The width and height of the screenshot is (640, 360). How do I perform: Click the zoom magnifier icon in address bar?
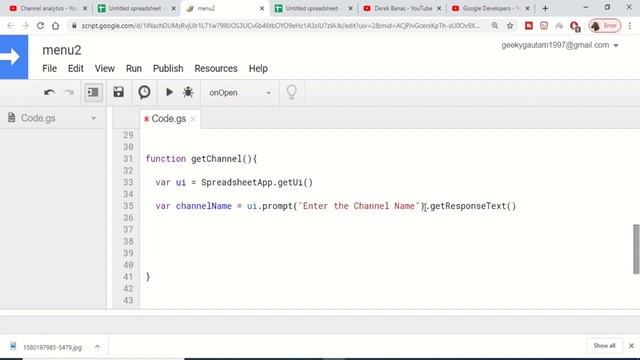(x=495, y=26)
